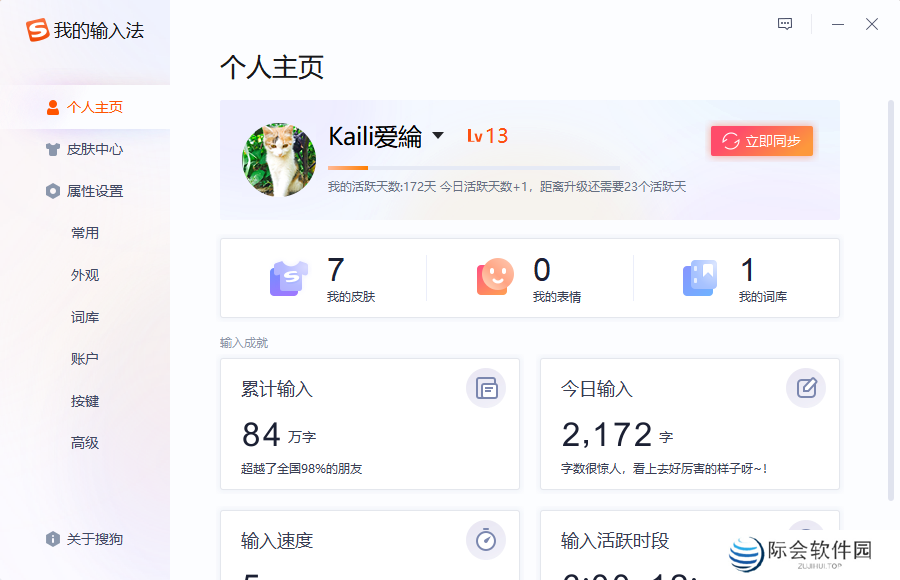Viewport: 900px width, 580px height.
Task: Open the 我的词库 lexicon icon
Action: coord(699,277)
